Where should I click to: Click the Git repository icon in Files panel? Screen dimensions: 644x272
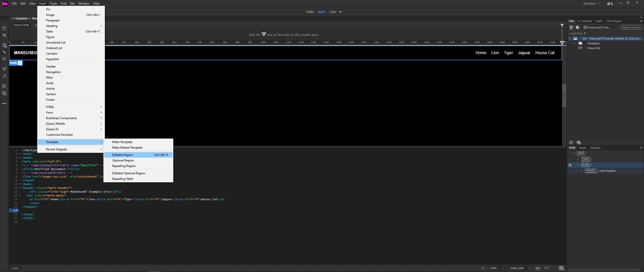578,27
